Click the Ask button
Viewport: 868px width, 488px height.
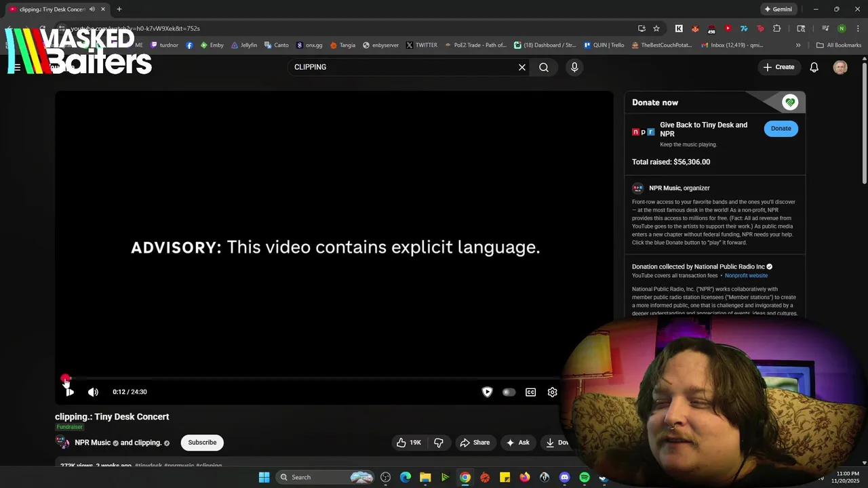[x=517, y=443]
